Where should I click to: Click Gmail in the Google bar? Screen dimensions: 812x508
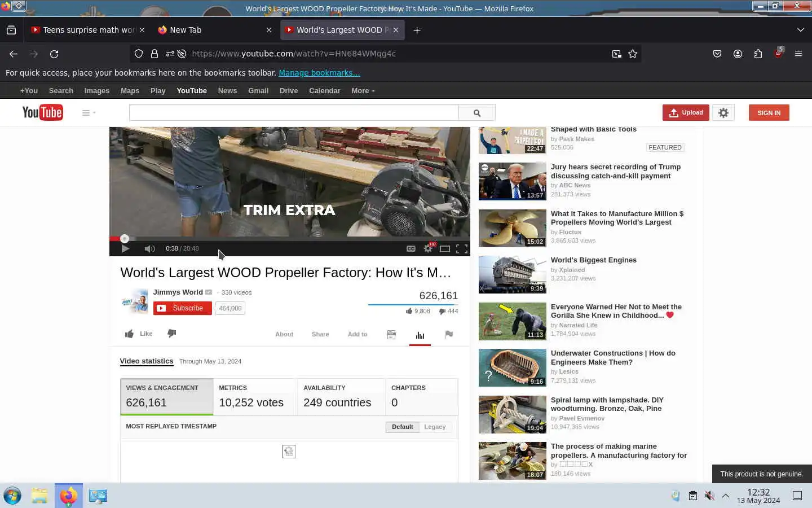pos(258,90)
